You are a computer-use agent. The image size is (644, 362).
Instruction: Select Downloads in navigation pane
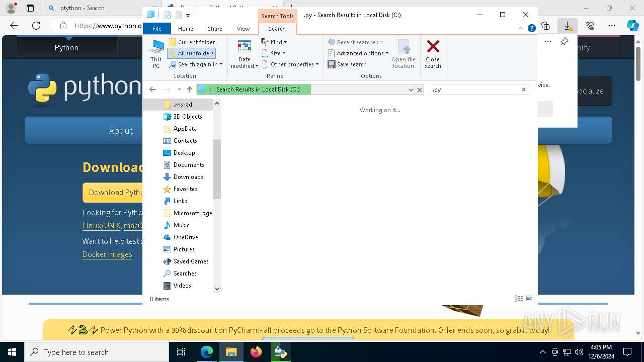point(183,177)
